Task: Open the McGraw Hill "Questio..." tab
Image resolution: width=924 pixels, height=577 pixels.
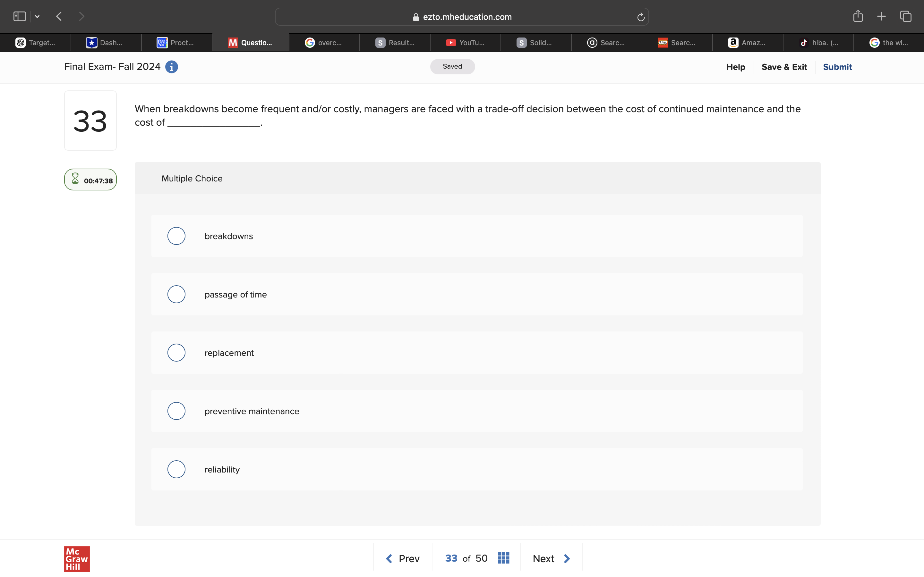Action: [x=250, y=42]
